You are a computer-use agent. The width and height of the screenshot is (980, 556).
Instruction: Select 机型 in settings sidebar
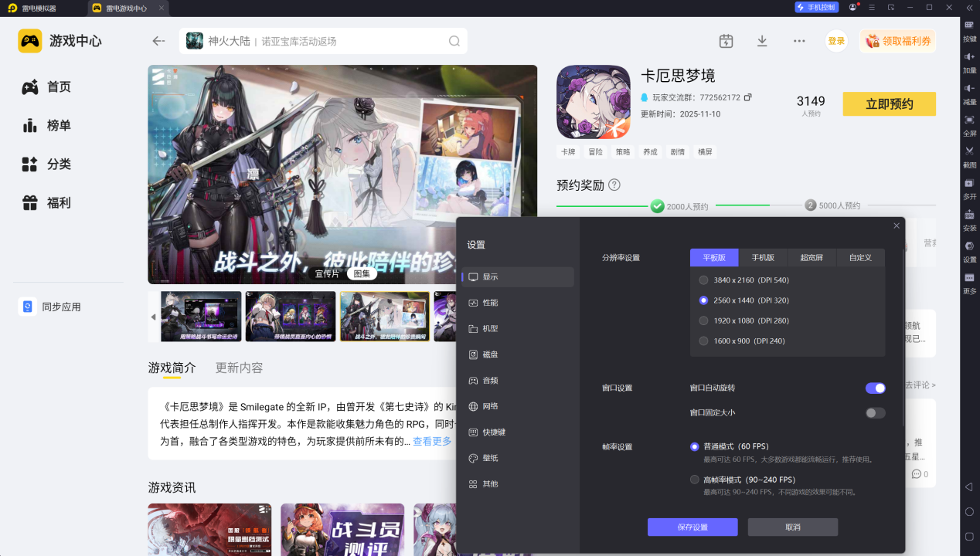coord(518,328)
